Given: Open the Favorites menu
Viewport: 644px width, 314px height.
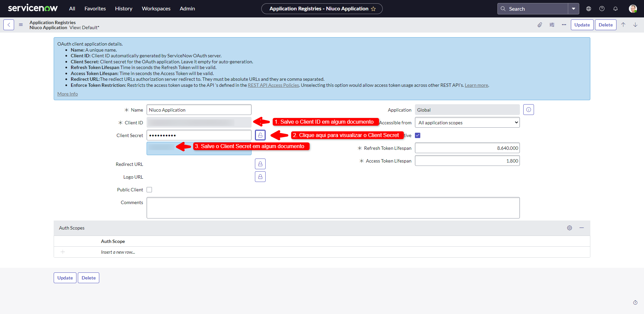Looking at the screenshot, I should click(95, 9).
